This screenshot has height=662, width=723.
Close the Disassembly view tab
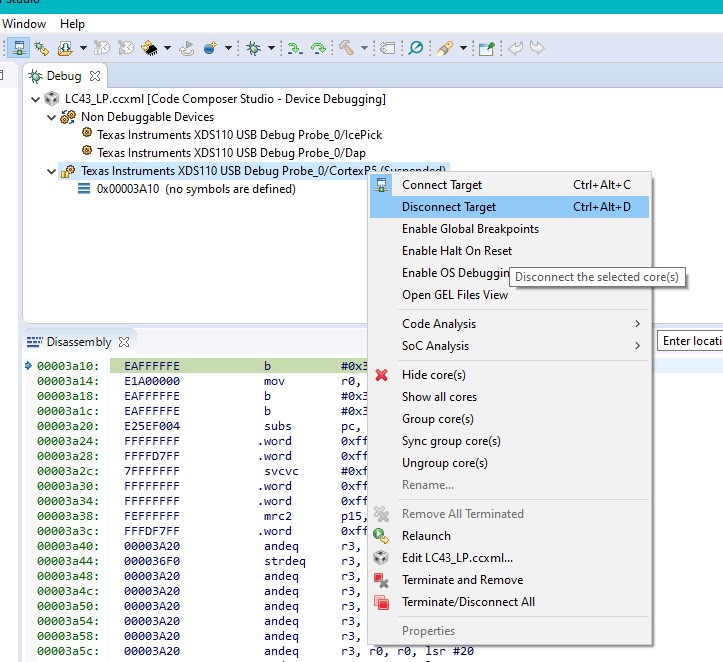(124, 342)
